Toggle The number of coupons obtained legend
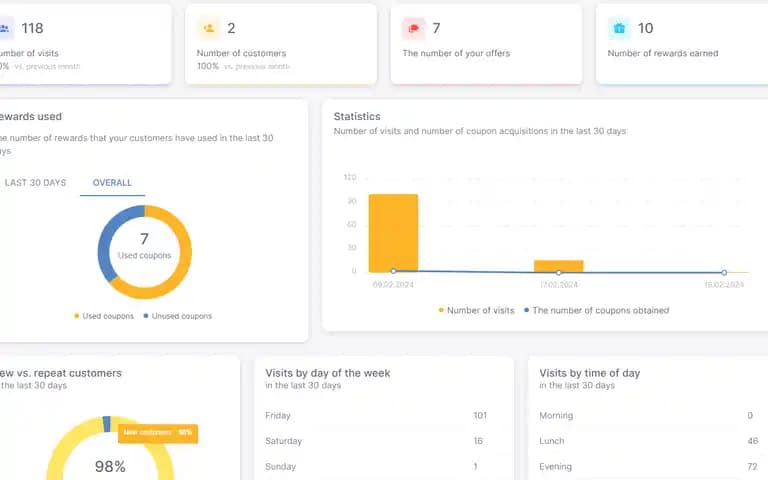This screenshot has width=768, height=480. tap(597, 310)
